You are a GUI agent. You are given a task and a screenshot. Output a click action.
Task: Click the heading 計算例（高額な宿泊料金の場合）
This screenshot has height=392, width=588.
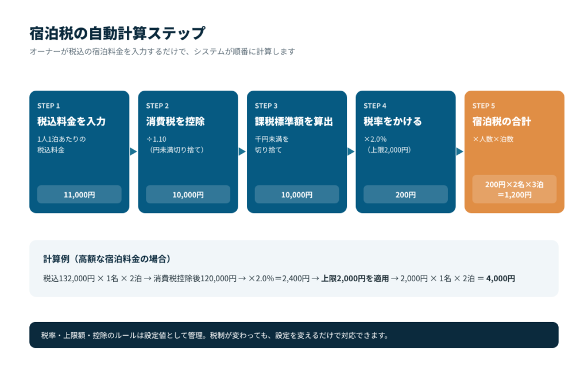point(109,259)
